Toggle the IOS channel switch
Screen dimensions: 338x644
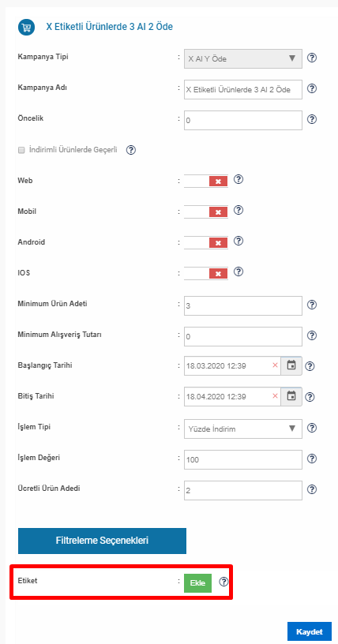click(x=206, y=273)
